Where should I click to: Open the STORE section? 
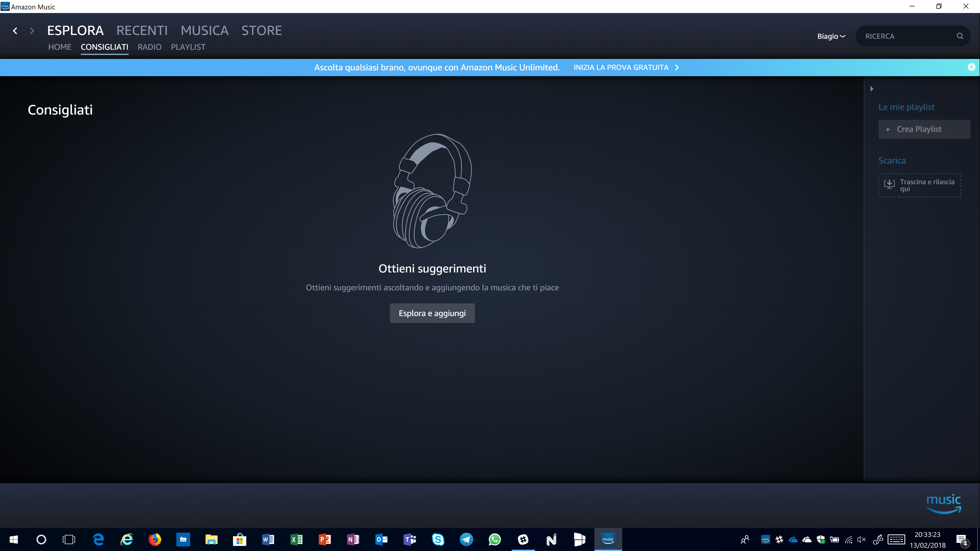(262, 30)
